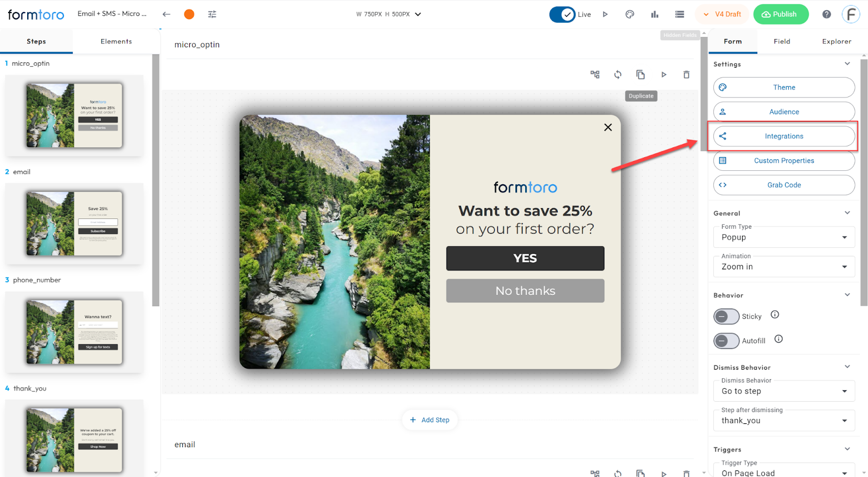Select the phone_number step thumbnail

click(74, 332)
